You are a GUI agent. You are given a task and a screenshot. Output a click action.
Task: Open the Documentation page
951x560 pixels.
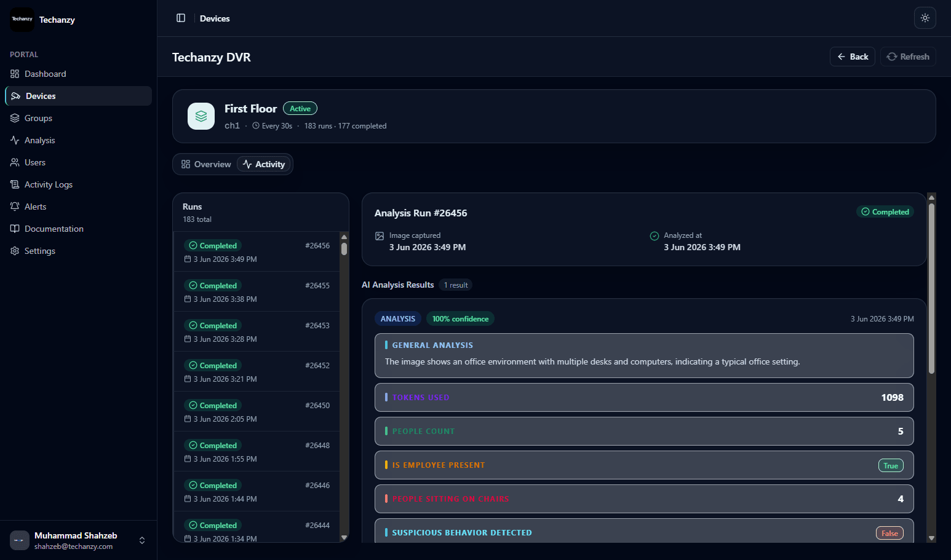click(79, 229)
